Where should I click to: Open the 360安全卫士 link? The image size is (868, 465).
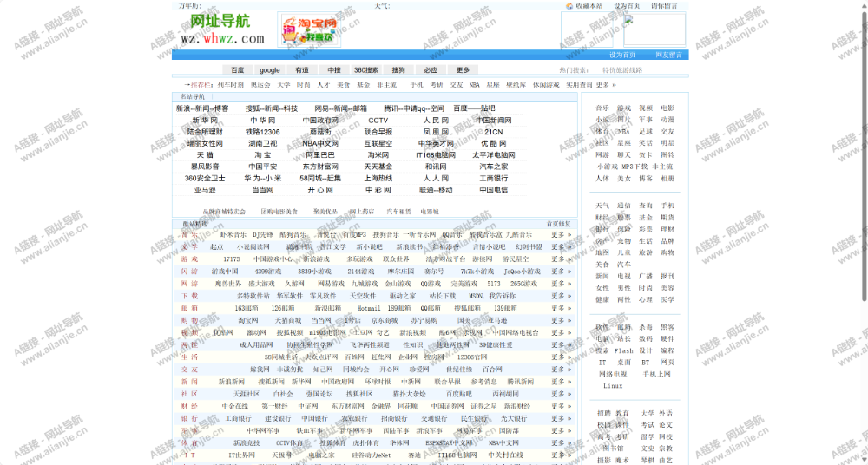coord(205,178)
